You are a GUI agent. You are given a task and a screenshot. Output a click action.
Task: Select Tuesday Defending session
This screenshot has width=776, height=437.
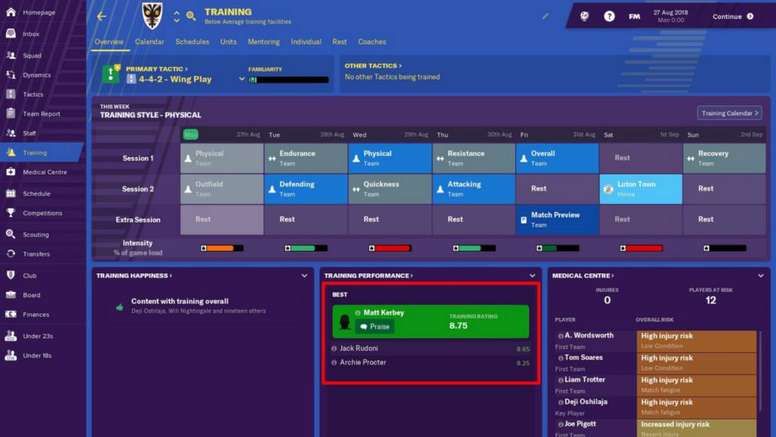(x=306, y=189)
